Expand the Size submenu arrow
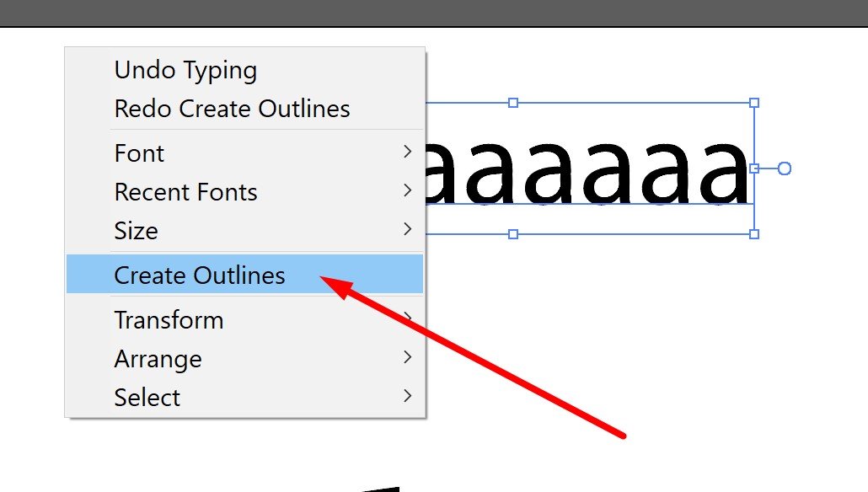Viewport: 868px width, 492px height. (408, 229)
